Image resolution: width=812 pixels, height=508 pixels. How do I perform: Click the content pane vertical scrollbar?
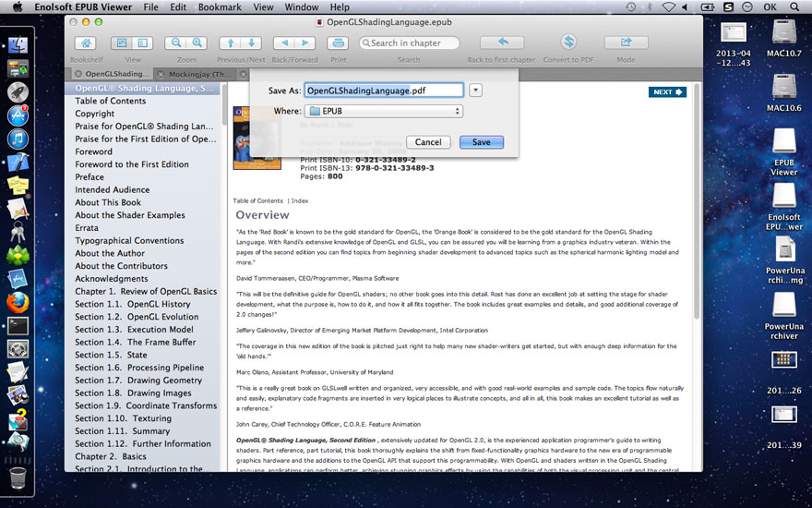tap(697, 202)
